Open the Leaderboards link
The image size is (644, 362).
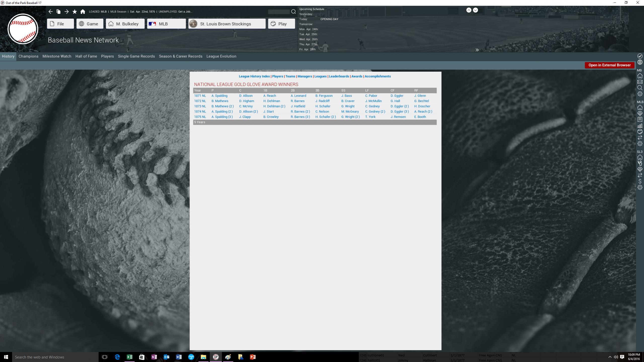pyautogui.click(x=339, y=76)
